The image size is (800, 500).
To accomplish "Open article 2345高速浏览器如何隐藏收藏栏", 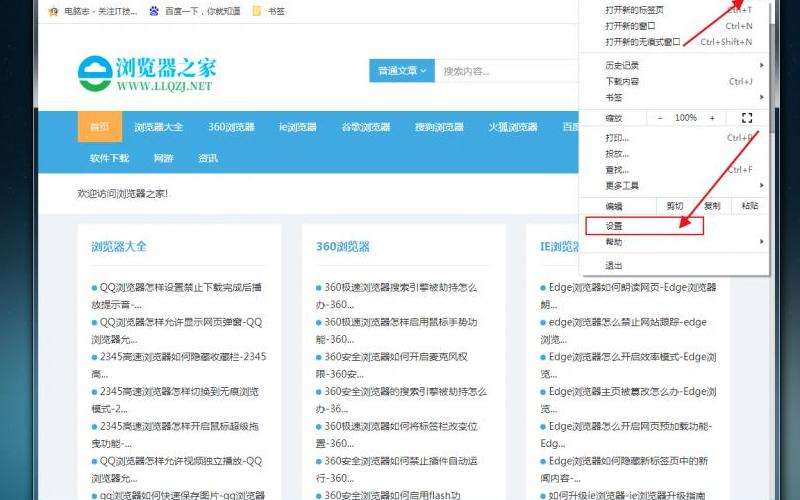I will tap(179, 365).
